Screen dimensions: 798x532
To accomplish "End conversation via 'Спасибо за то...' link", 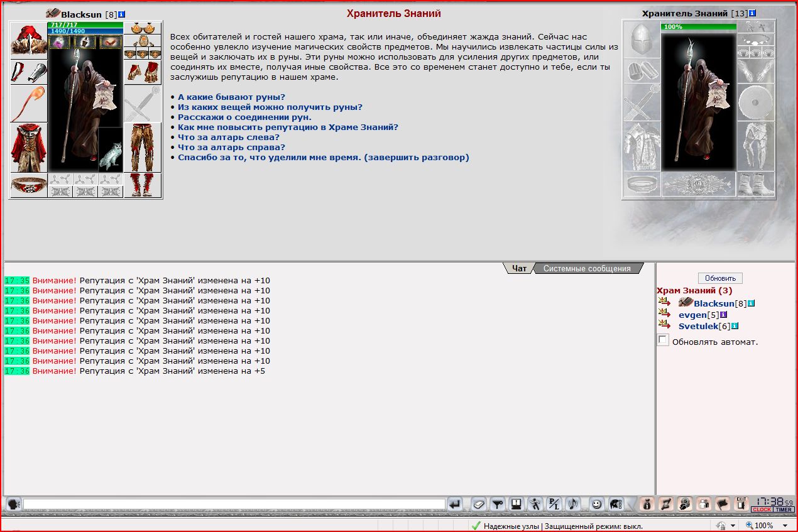I will pos(324,157).
